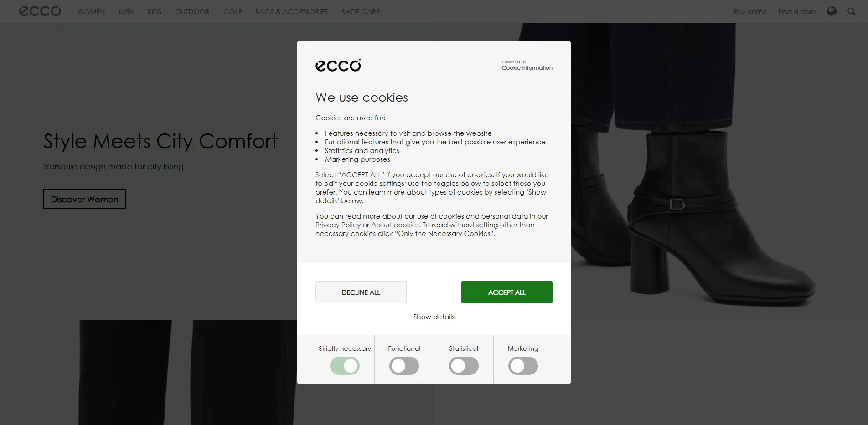This screenshot has width=868, height=425.
Task: Click the ECCO logo in the header
Action: click(40, 11)
